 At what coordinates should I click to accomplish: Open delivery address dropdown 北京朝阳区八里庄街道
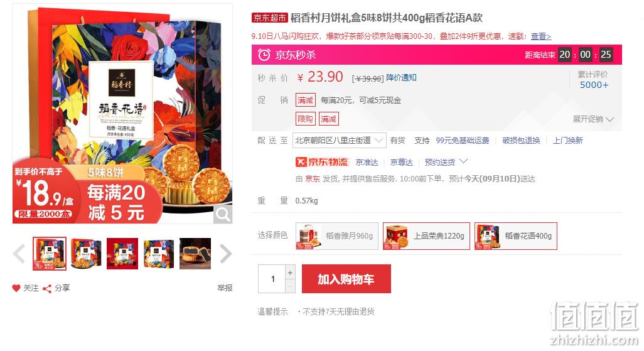[x=339, y=141]
